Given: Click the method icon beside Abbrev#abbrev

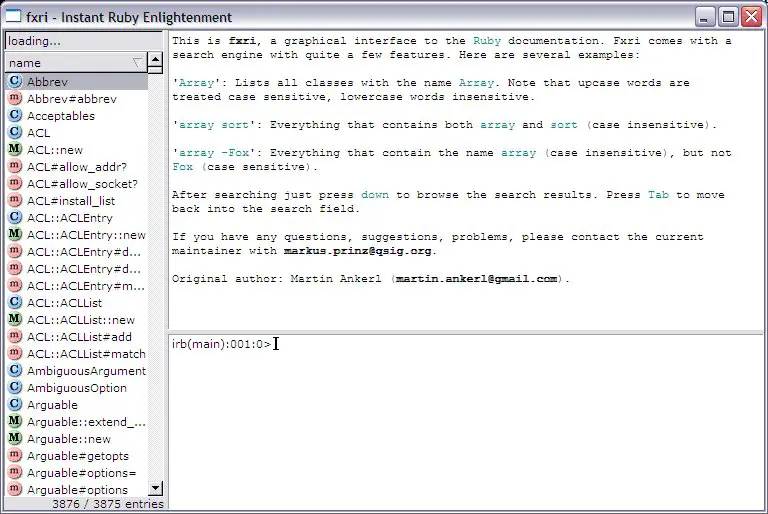Looking at the screenshot, I should (x=15, y=99).
